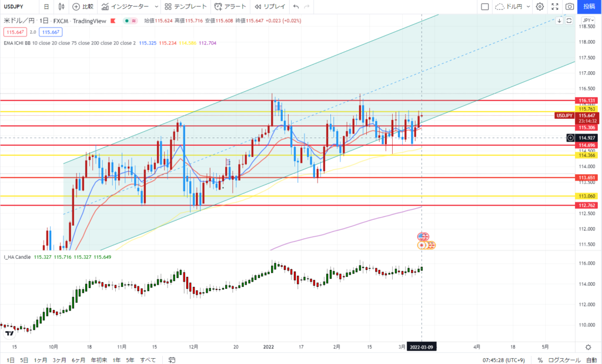Select the chart layout square icon
The width and height of the screenshot is (602, 364).
click(x=485, y=6)
